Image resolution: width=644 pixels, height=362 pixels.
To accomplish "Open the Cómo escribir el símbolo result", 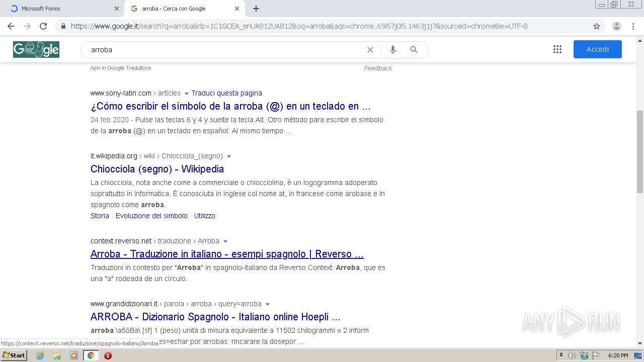I will click(230, 106).
